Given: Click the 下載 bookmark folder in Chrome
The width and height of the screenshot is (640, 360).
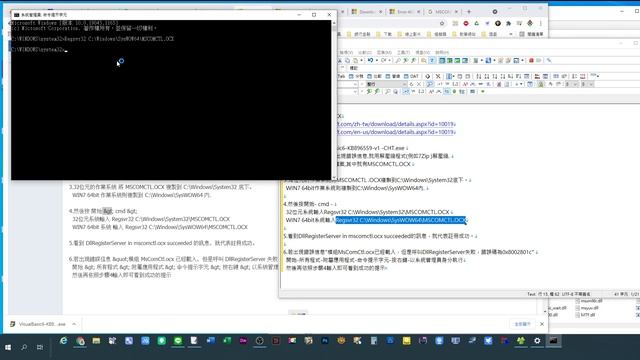Looking at the screenshot, I should [384, 34].
